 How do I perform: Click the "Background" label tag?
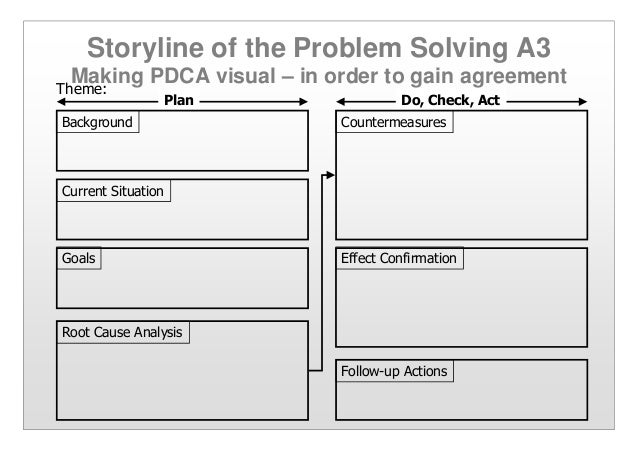coord(96,123)
